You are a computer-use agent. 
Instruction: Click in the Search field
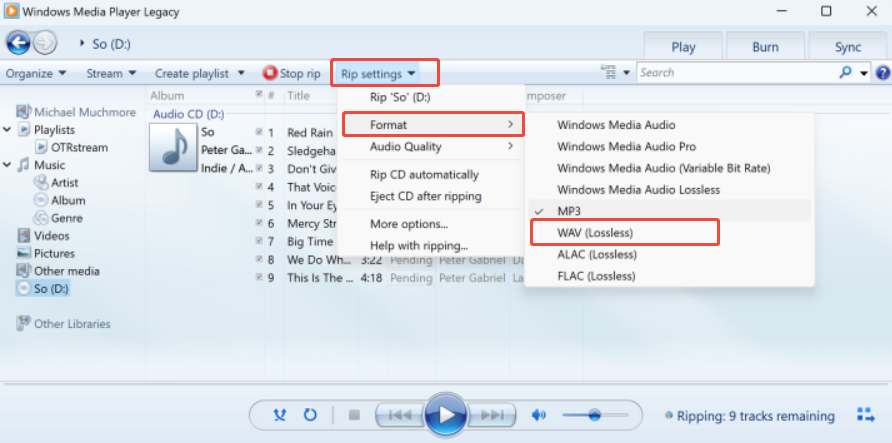pyautogui.click(x=737, y=73)
